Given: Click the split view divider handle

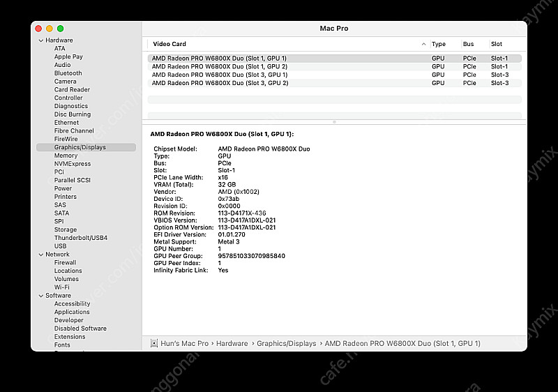Looking at the screenshot, I should coord(334,122).
